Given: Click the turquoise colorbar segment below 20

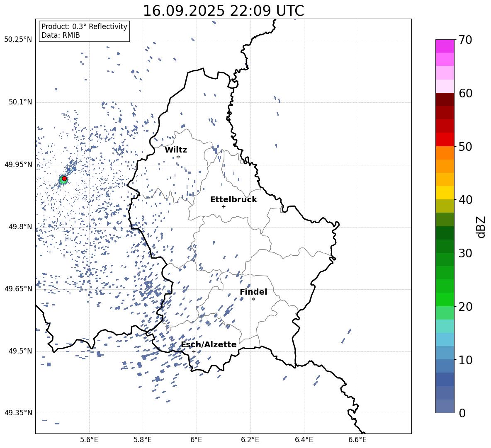Looking at the screenshot, I should pos(445,326).
